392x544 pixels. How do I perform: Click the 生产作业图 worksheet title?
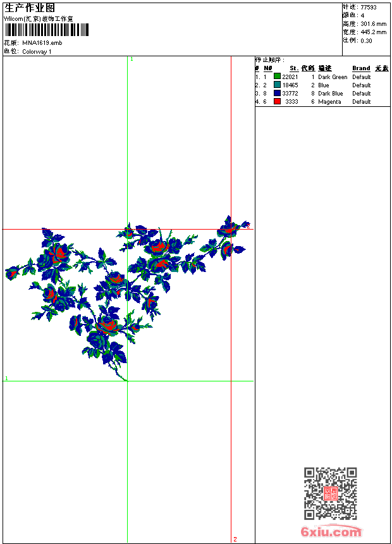pyautogui.click(x=30, y=8)
